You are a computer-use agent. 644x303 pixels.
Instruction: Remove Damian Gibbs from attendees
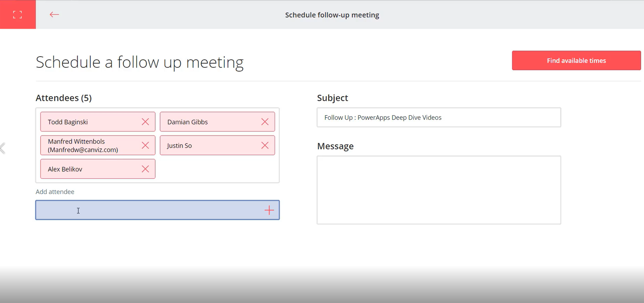click(x=265, y=122)
